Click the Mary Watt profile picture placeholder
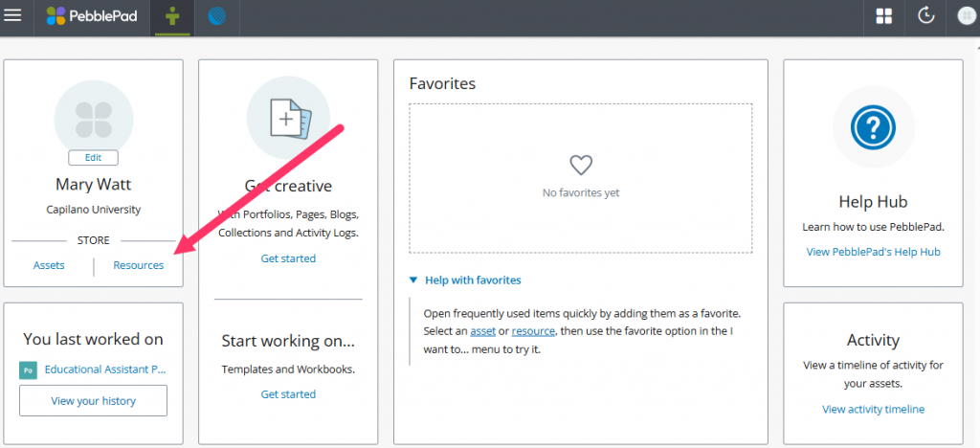980x448 pixels. [94, 119]
